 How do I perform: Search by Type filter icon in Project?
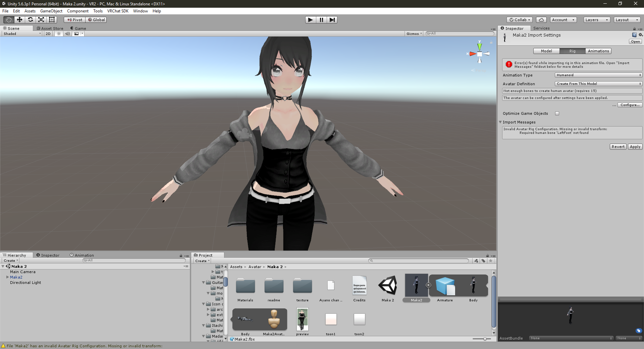[476, 261]
